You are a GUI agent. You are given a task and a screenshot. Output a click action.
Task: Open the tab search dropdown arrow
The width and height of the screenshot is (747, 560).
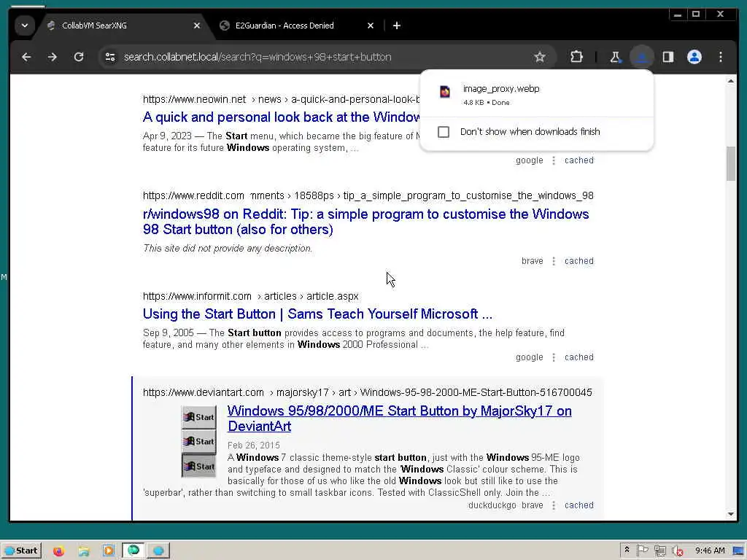[25, 26]
